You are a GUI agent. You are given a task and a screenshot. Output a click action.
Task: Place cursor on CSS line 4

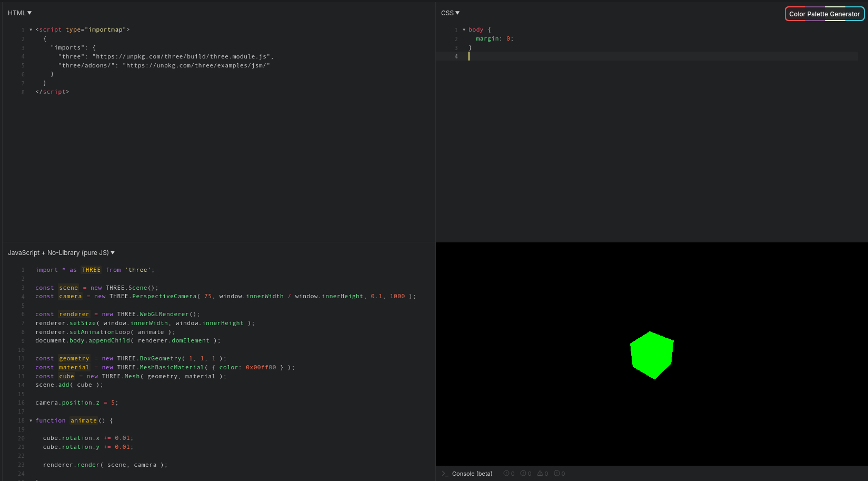[x=662, y=56]
